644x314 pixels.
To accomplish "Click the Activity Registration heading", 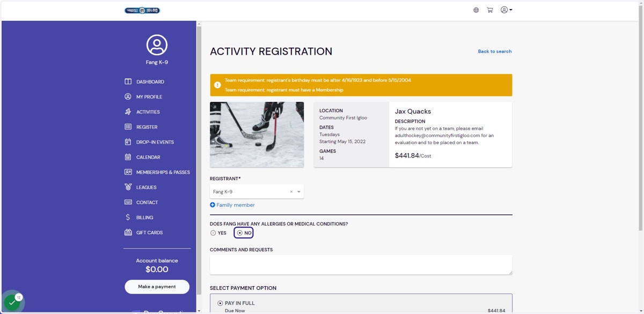I will tap(271, 51).
